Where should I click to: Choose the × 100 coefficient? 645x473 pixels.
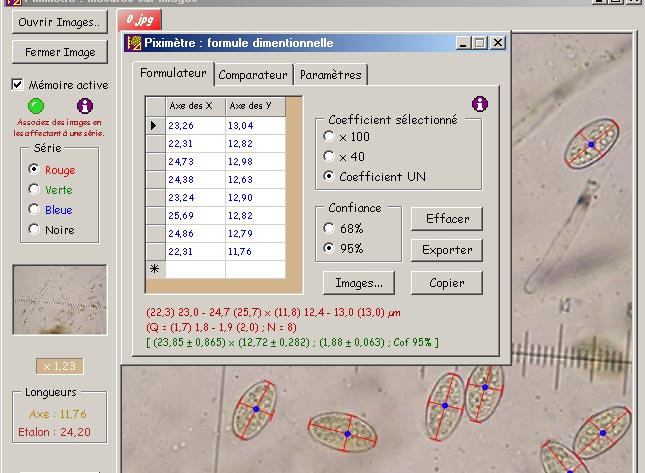click(x=329, y=136)
